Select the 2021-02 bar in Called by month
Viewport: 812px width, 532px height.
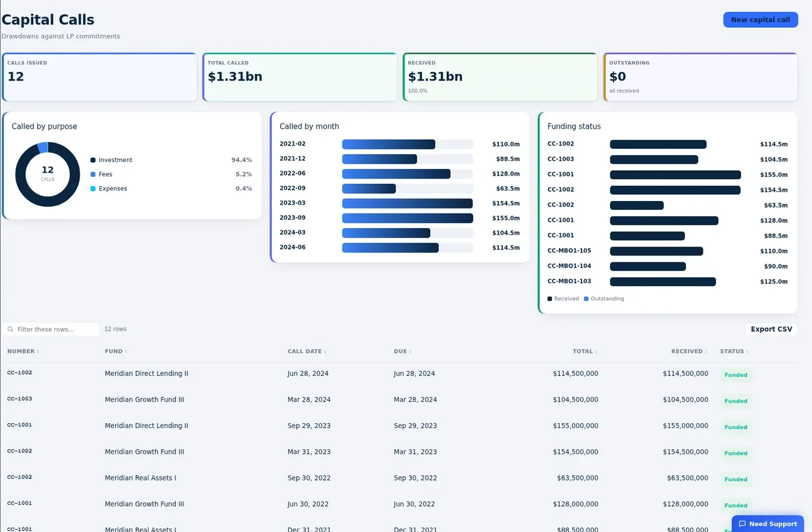tap(388, 144)
